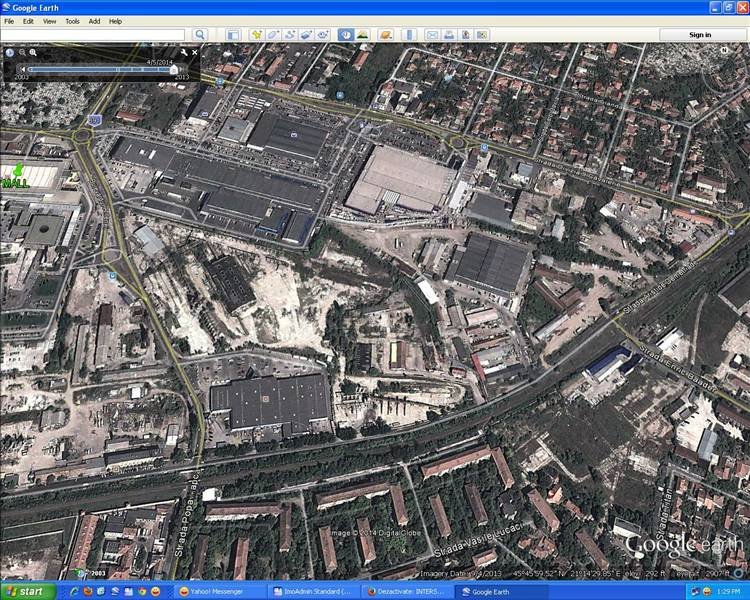Click the ruler measuring tool
This screenshot has width=750, height=600.
(408, 35)
